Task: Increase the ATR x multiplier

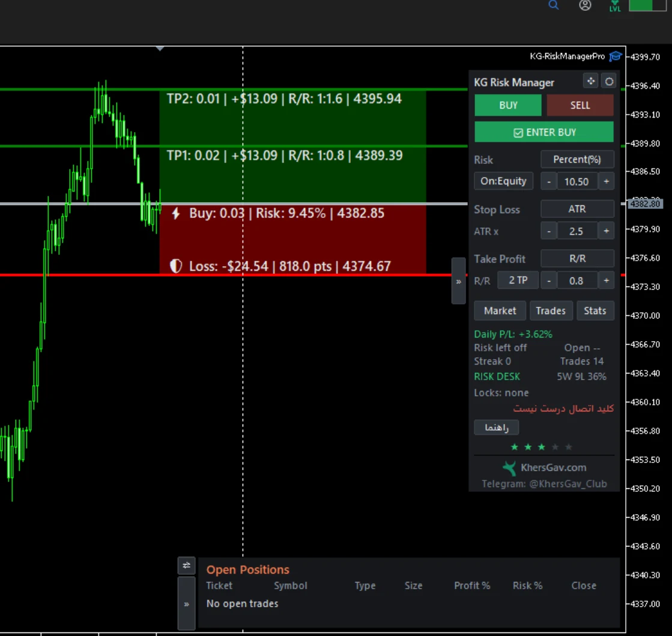Action: pos(606,231)
